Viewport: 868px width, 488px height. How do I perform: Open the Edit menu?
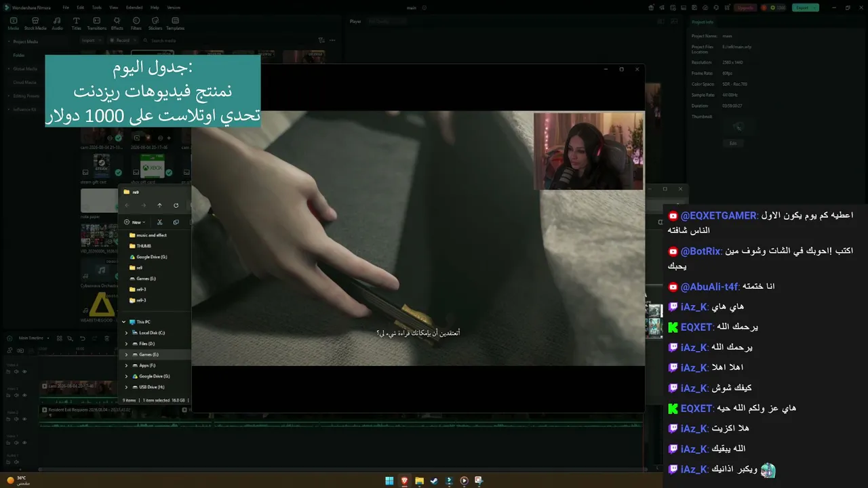80,7
